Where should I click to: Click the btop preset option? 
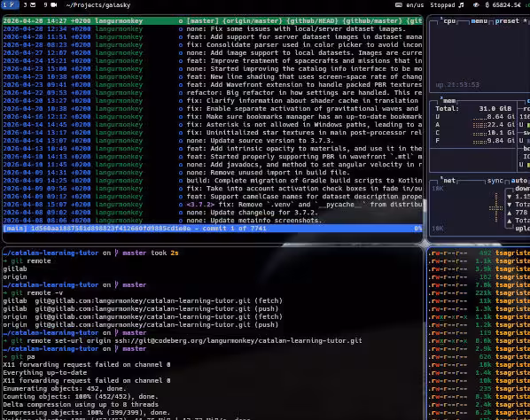point(507,21)
